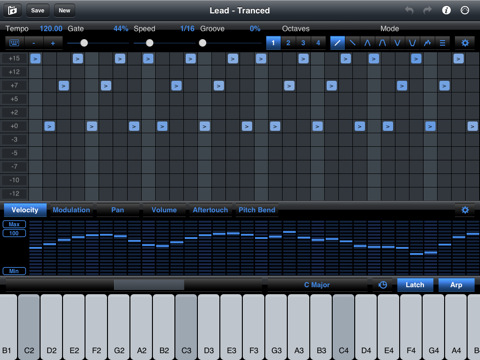The image size is (480, 360).
Task: Click the Speed value 1/16
Action: point(187,29)
